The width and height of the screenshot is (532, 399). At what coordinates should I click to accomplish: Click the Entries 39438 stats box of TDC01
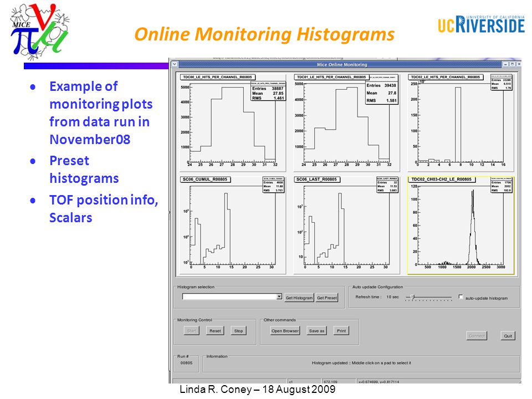381,91
